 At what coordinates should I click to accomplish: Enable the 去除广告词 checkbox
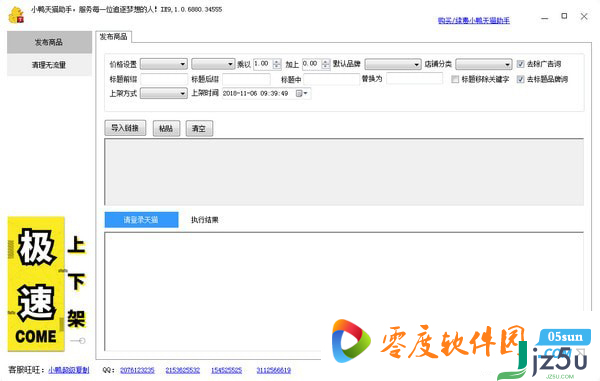[x=520, y=64]
